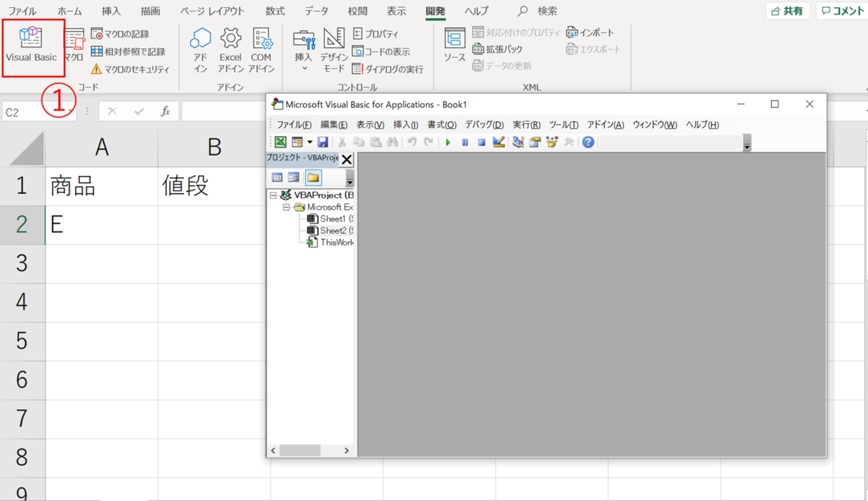The image size is (868, 501).
Task: Open insert UserForm dropdown arrow in VBA toolbar
Action: point(310,142)
